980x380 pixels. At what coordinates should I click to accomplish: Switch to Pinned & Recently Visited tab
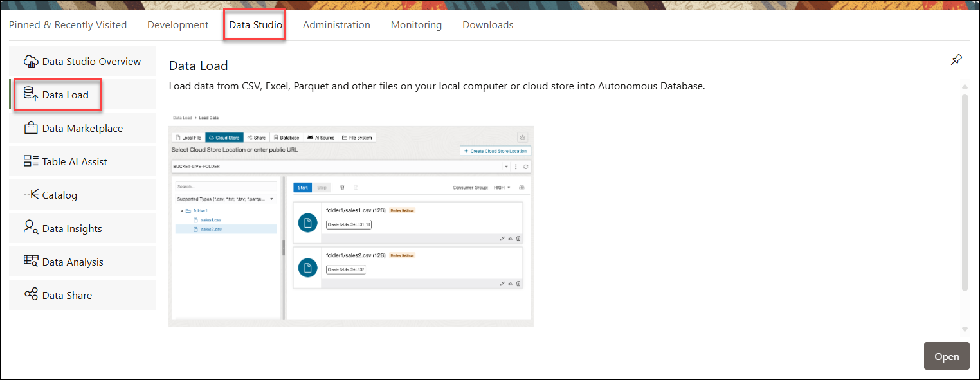coord(68,25)
